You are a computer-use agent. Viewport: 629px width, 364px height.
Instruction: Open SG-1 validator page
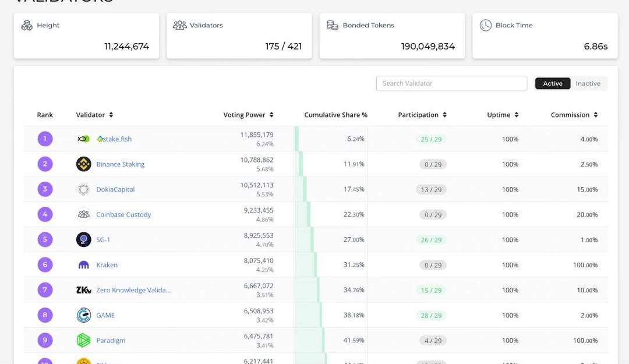pos(103,240)
